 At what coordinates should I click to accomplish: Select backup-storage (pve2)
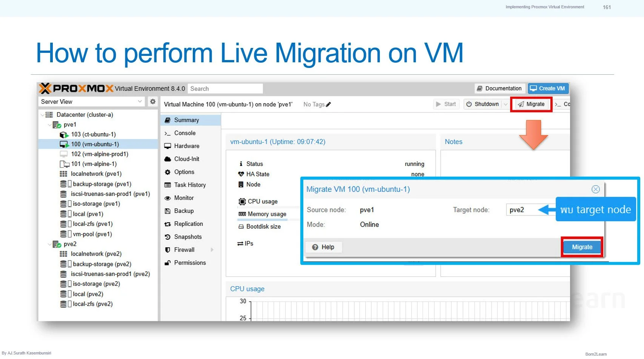[x=102, y=264]
